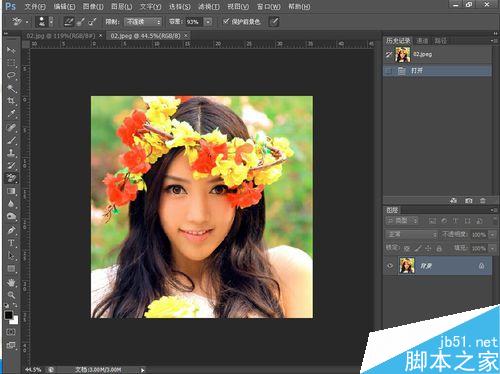Delete current history state
This screenshot has height=374, width=500.
tap(482, 200)
